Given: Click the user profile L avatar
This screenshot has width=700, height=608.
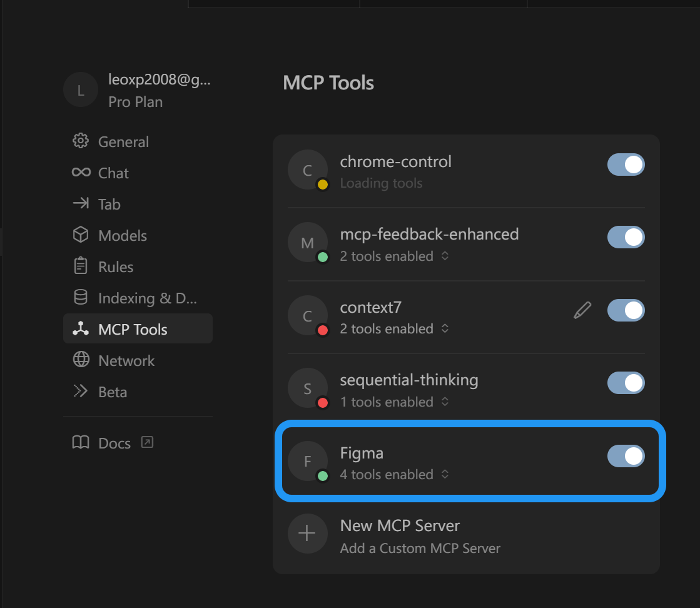Looking at the screenshot, I should [81, 90].
